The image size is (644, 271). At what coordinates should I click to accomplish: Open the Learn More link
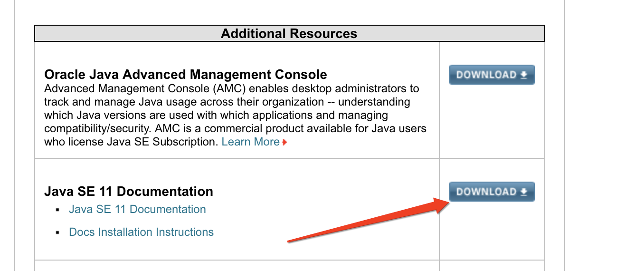(250, 142)
